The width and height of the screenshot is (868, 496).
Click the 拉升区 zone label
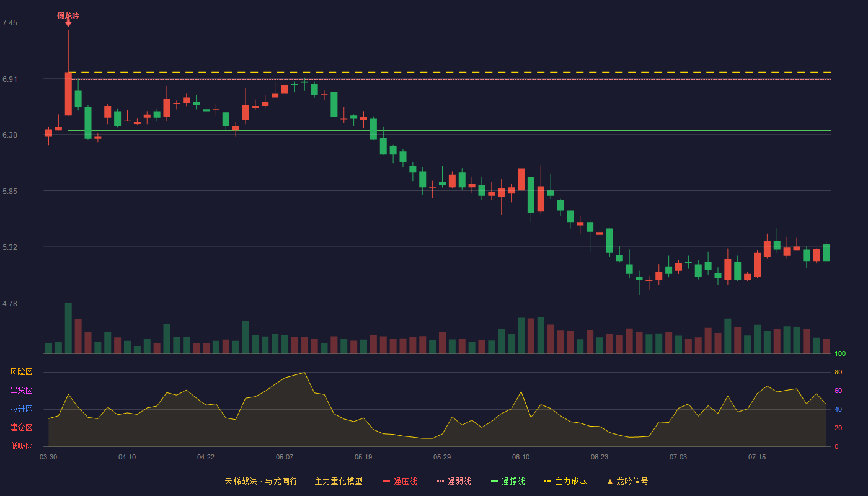click(21, 409)
